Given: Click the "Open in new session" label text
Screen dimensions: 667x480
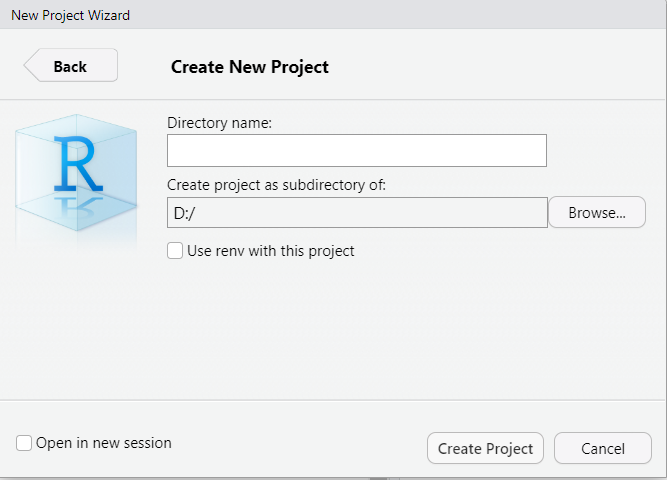Looking at the screenshot, I should click(x=104, y=443).
